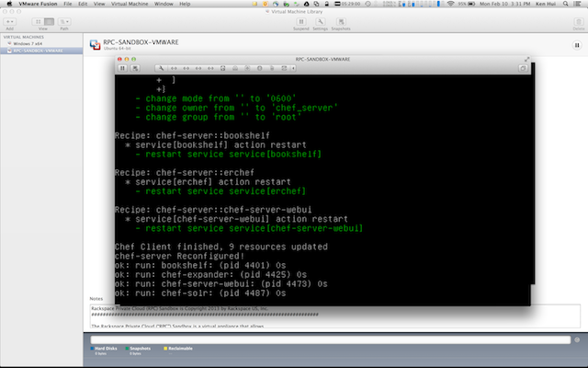The height and width of the screenshot is (368, 588).
Task: Open Settings from Library toolbar
Action: pos(321,22)
